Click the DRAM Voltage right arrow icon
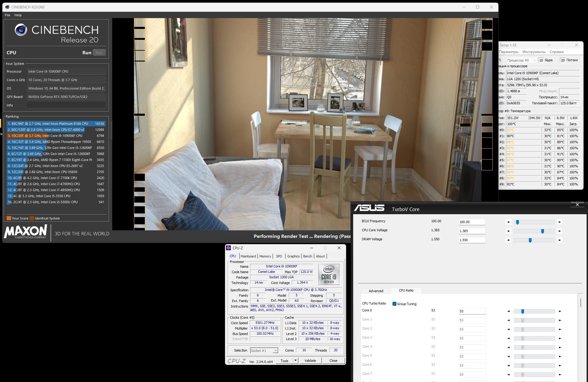Viewport: 588px width, 382px height. pyautogui.click(x=560, y=240)
